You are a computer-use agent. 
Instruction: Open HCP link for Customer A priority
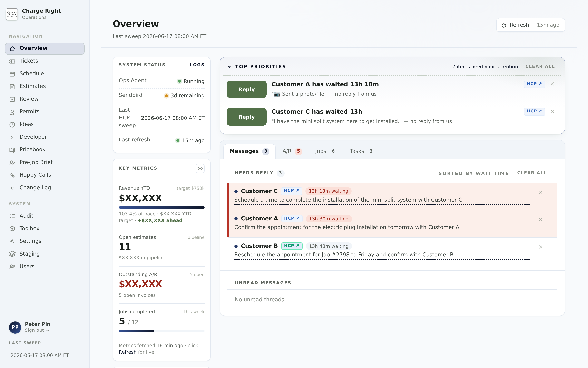tap(534, 84)
